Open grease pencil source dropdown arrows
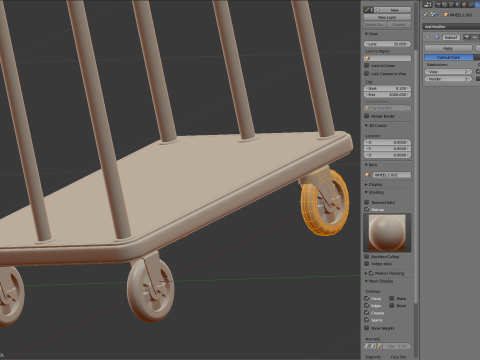 click(x=372, y=10)
